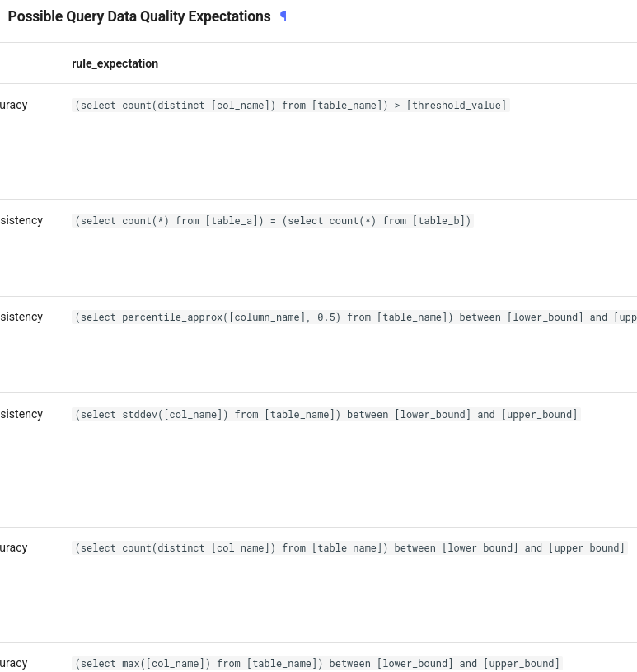The image size is (637, 672).
Task: Click [lower_bound] in the max expression
Action: tap(415, 664)
